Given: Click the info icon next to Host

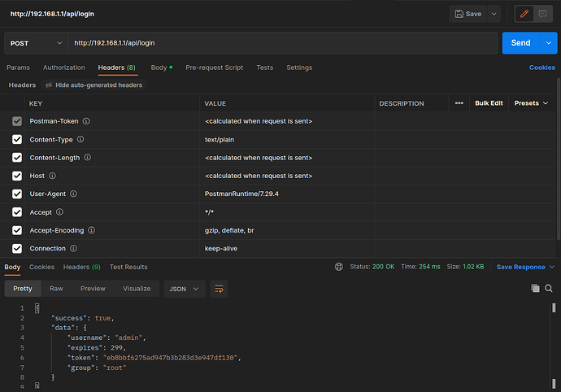Looking at the screenshot, I should tap(52, 176).
